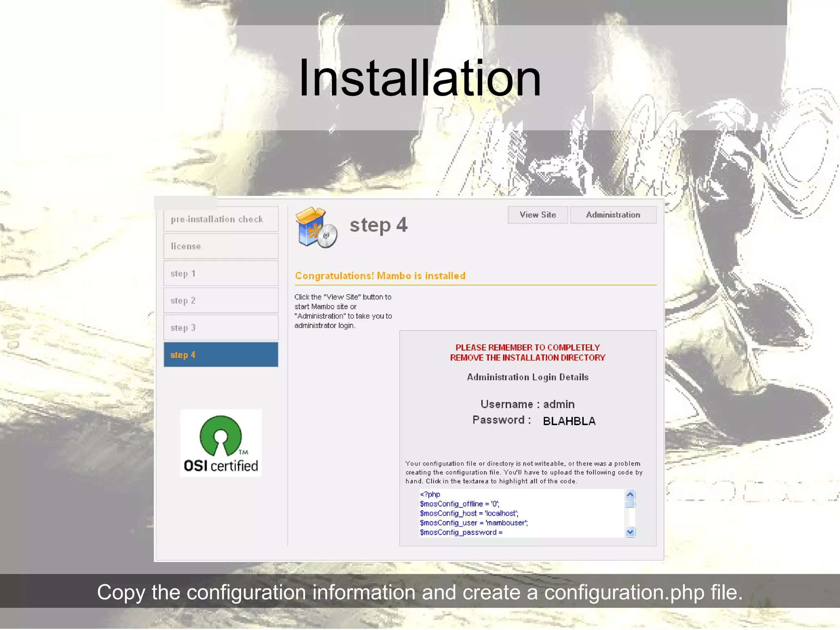Click the '$mosConfig_user = 'mambouser';' line
This screenshot has width=840, height=630.
pos(474,523)
